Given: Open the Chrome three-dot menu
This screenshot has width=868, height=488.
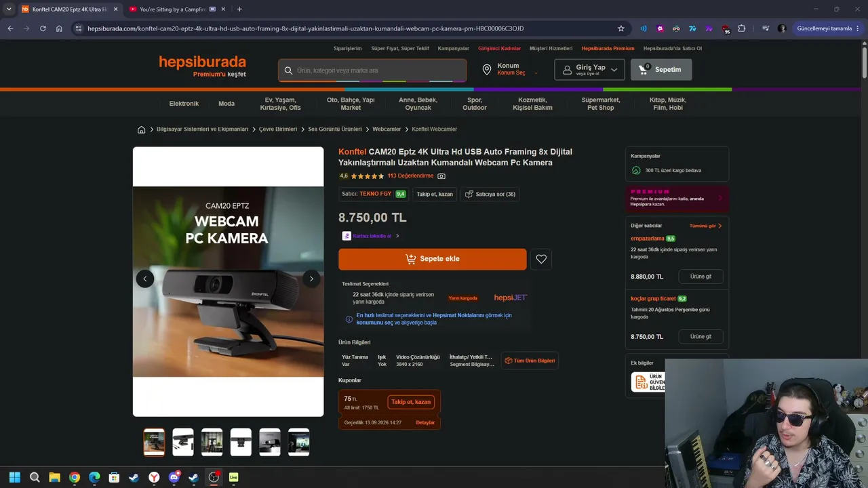Looking at the screenshot, I should coord(859,28).
